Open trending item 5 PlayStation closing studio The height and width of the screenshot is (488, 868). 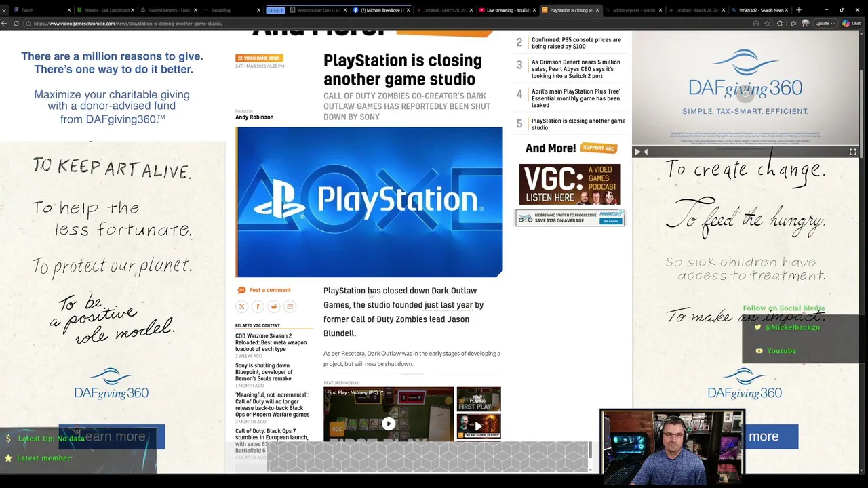[578, 124]
